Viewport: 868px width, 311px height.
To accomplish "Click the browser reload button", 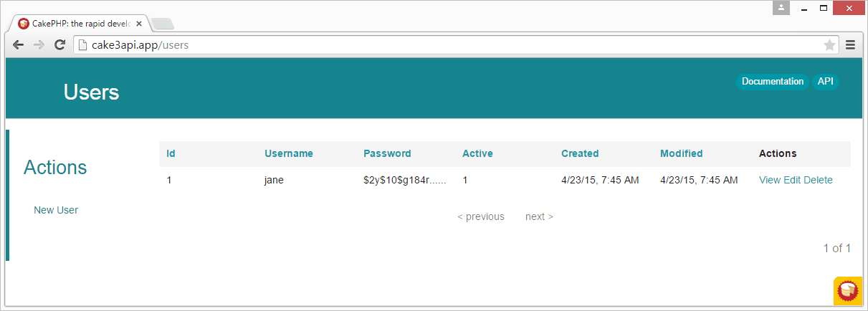I will [60, 45].
